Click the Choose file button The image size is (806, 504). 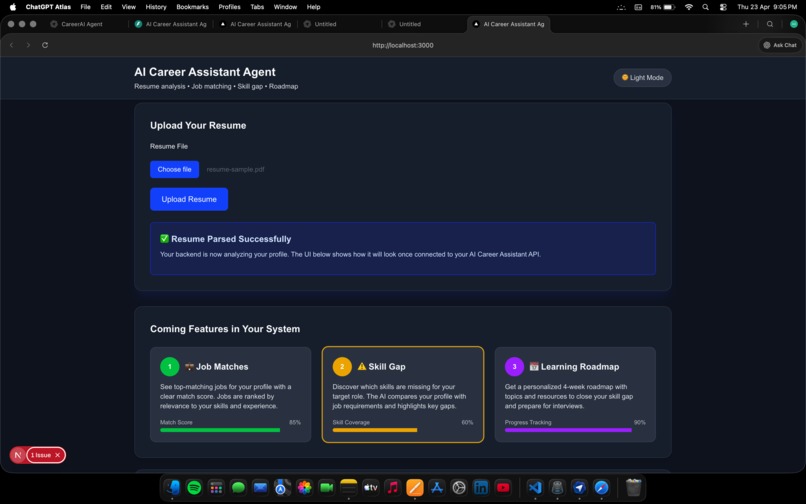[x=174, y=169]
